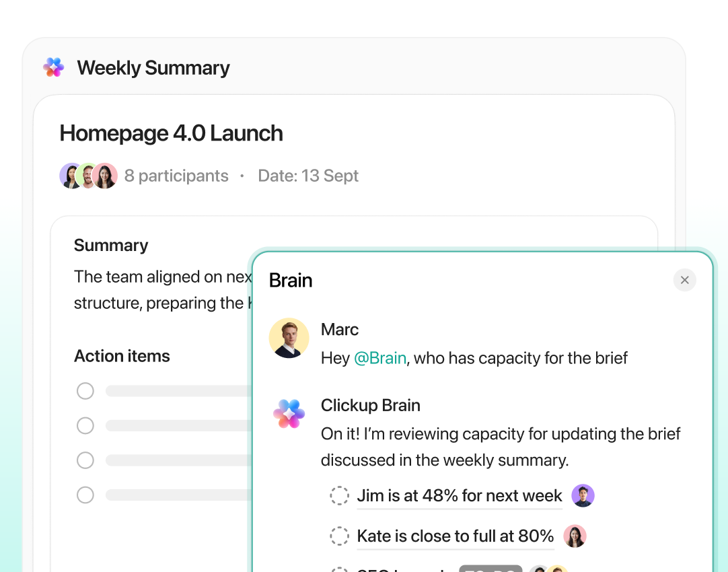This screenshot has height=572, width=728.
Task: Click '8 participants' to view attendees
Action: click(176, 175)
